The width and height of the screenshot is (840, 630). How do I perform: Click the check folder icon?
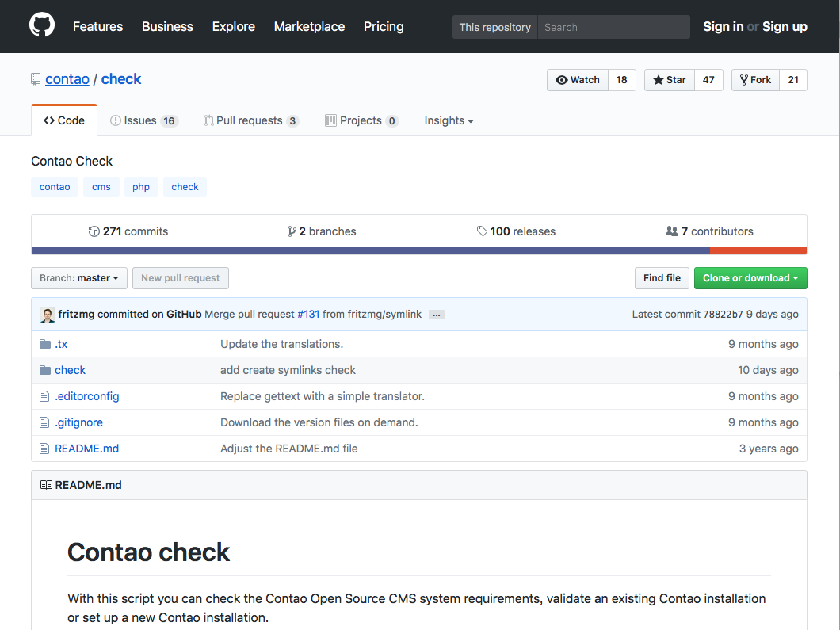(45, 370)
